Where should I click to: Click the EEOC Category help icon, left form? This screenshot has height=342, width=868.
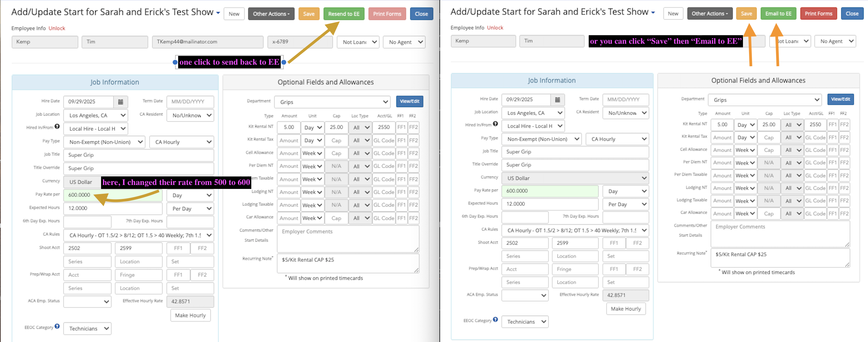(57, 327)
